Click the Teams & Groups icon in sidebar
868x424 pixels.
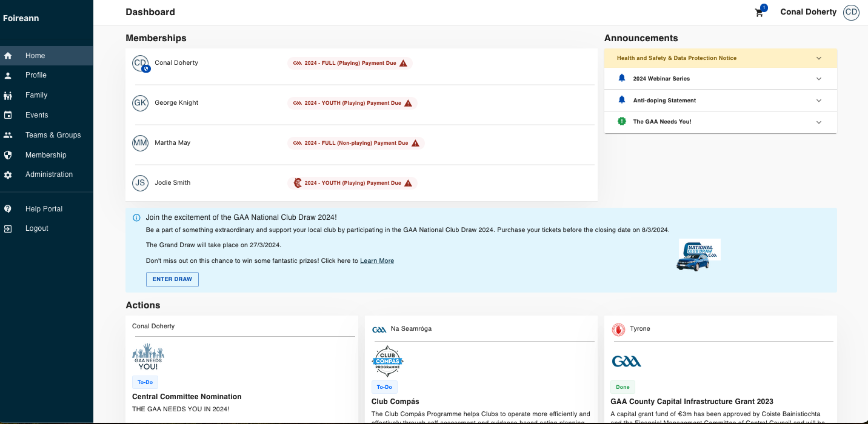pos(8,135)
